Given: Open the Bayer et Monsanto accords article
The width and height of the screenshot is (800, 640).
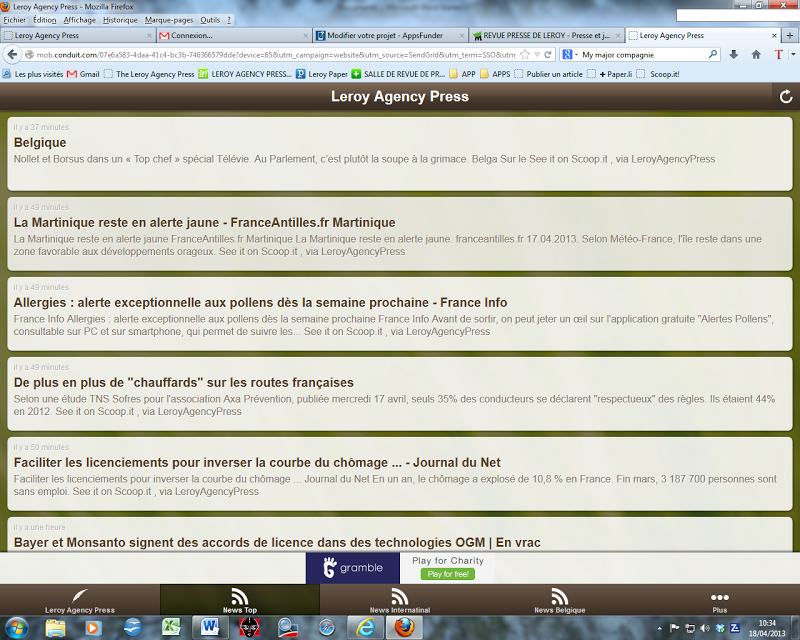Looking at the screenshot, I should 399,534.
